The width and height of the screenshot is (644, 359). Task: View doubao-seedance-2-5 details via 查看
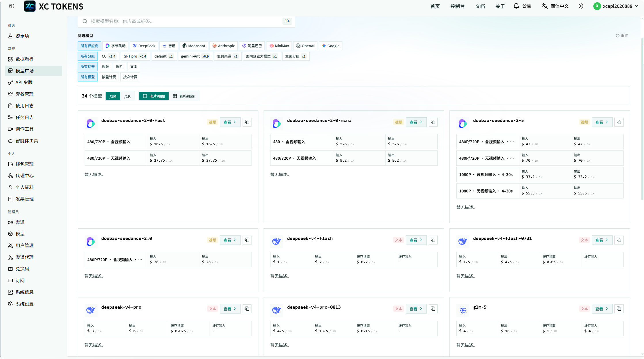(602, 122)
